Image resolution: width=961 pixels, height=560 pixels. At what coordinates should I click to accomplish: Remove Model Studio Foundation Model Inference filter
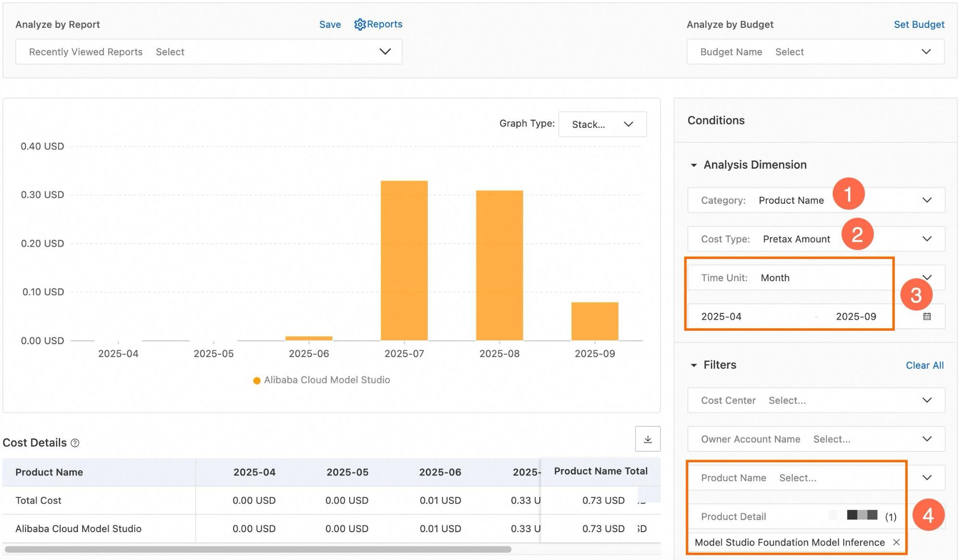896,542
